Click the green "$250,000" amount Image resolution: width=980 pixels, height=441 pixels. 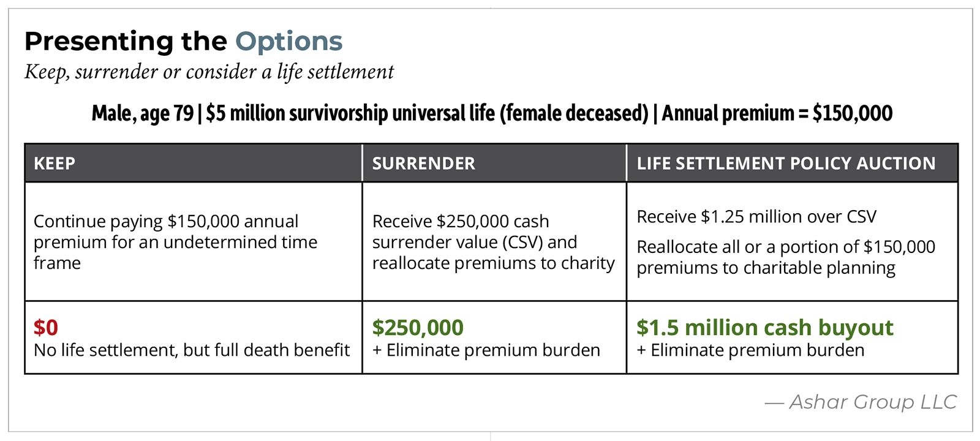tap(418, 328)
